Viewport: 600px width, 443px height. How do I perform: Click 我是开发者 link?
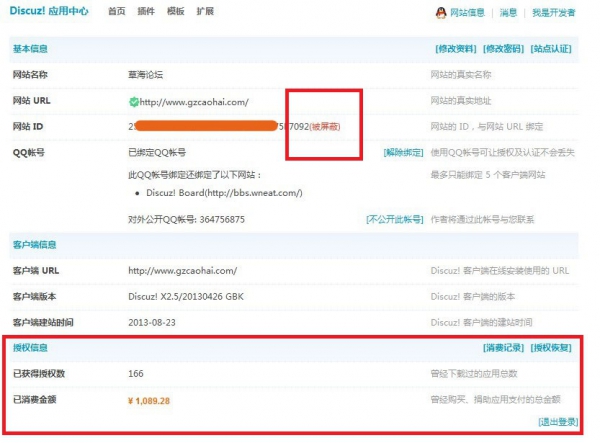pyautogui.click(x=554, y=13)
